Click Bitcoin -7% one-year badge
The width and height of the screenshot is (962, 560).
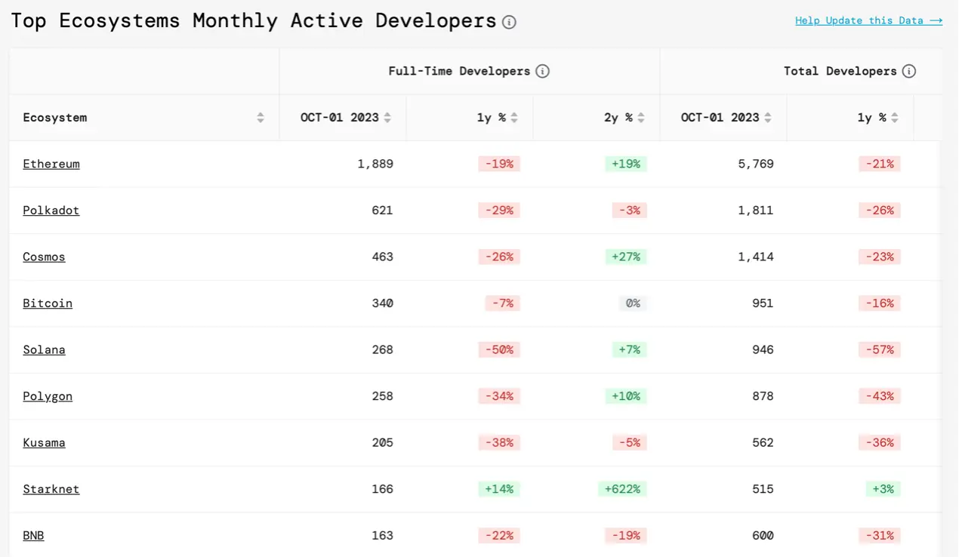point(503,303)
